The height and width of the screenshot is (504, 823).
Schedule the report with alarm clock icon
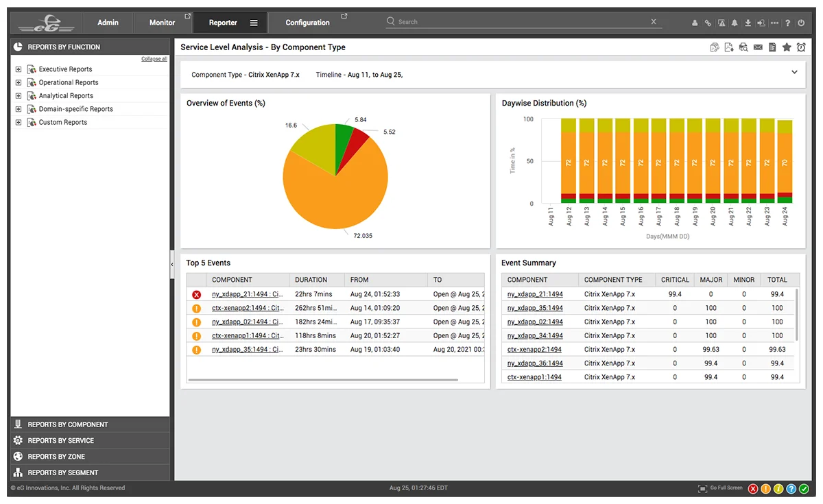pyautogui.click(x=801, y=47)
